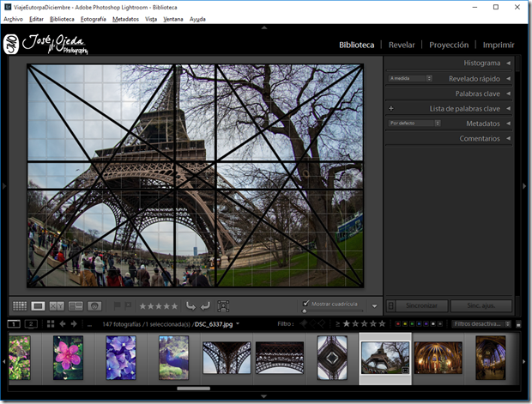The image size is (532, 404).
Task: Open Survey view icon
Action: (76, 306)
